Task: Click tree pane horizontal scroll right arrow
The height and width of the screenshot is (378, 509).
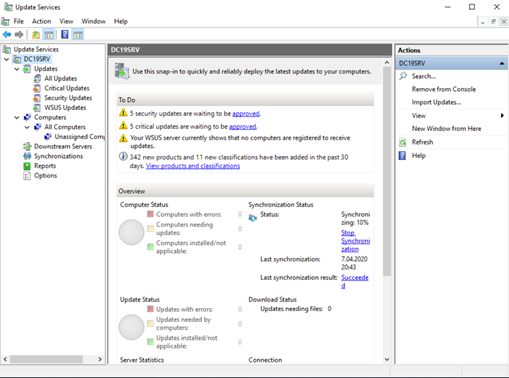Action: 100,359
